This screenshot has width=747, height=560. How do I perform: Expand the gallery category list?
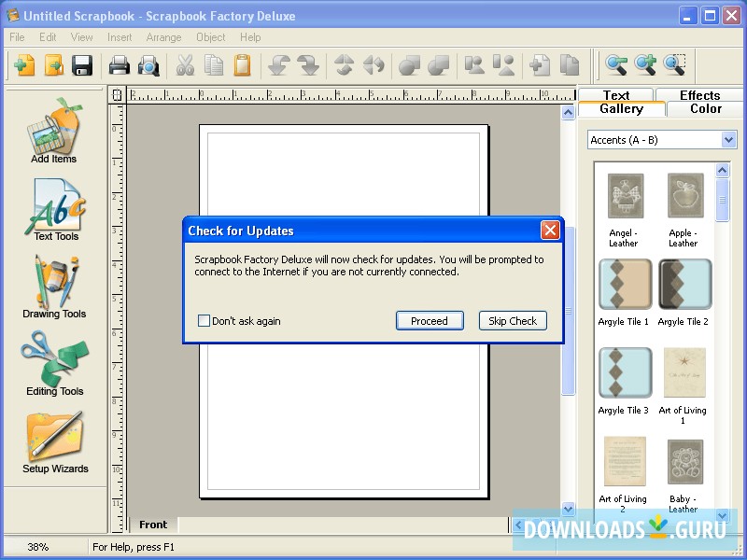[728, 139]
